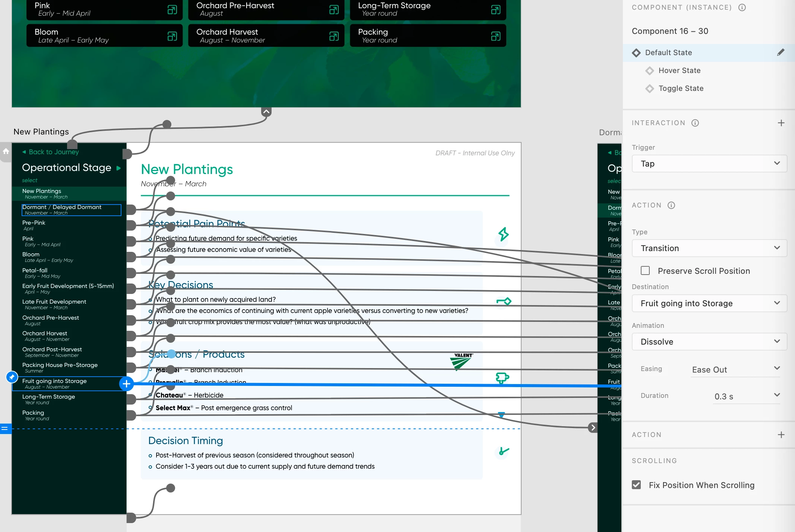This screenshot has height=532, width=795.
Task: Select the Hover State option
Action: (679, 70)
